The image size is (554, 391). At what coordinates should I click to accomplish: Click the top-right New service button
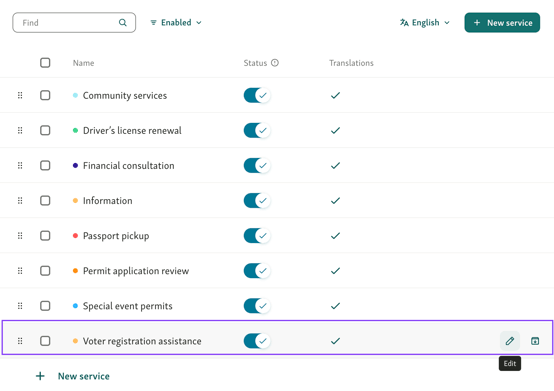click(502, 23)
